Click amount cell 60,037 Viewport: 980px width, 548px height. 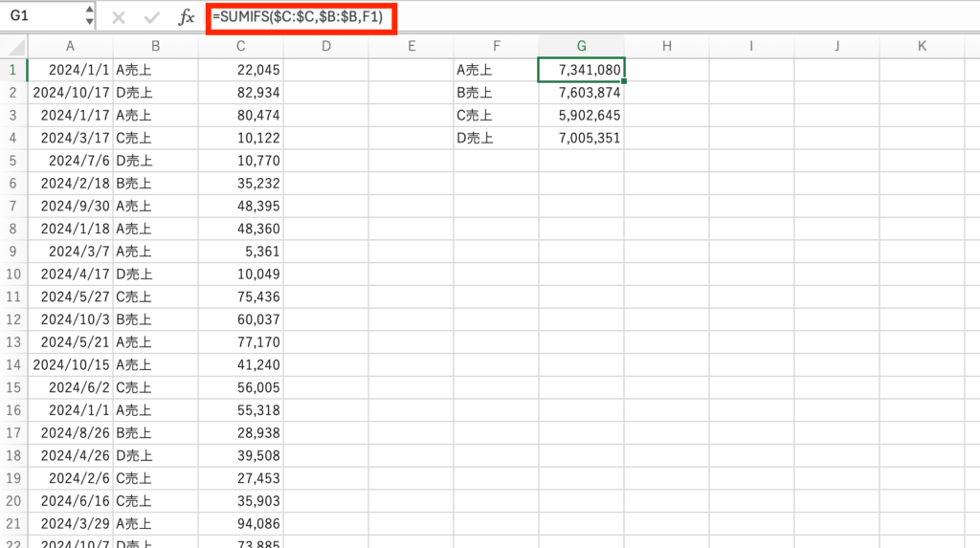[x=240, y=319]
